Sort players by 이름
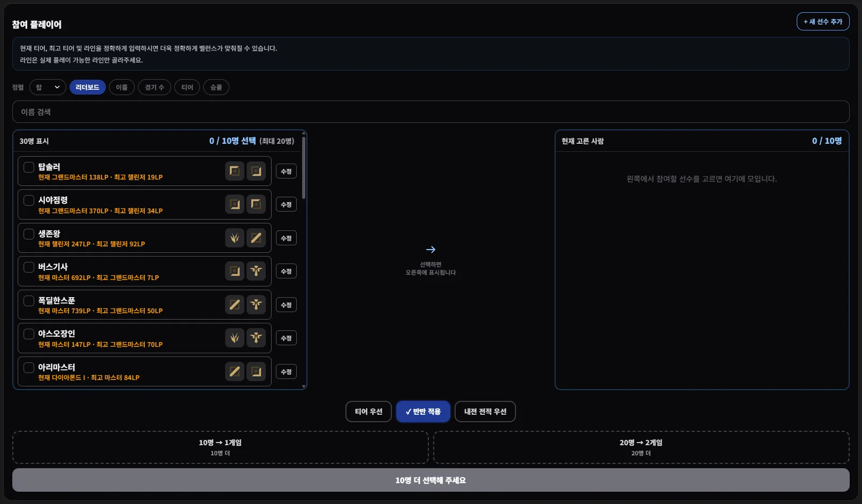The width and height of the screenshot is (862, 504). click(122, 87)
